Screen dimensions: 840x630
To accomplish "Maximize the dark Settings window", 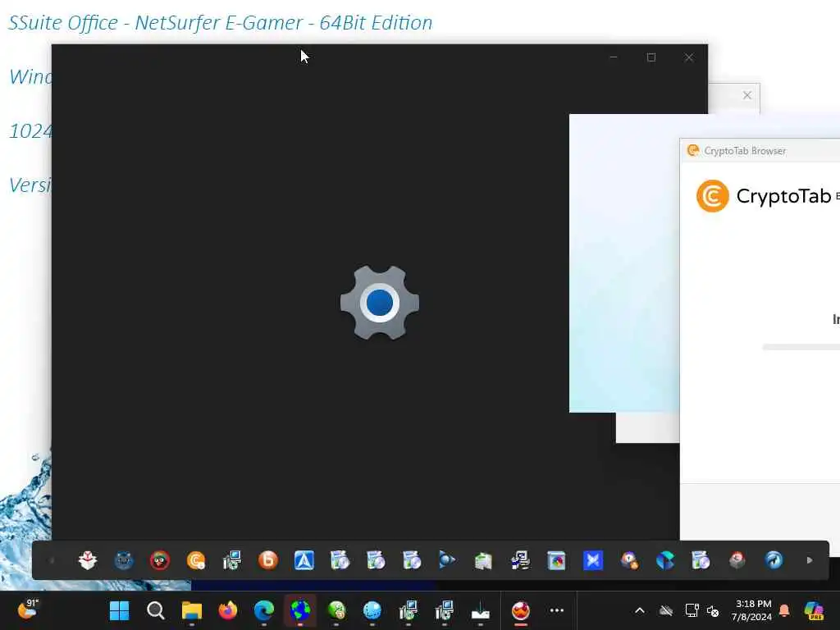I will 651,57.
